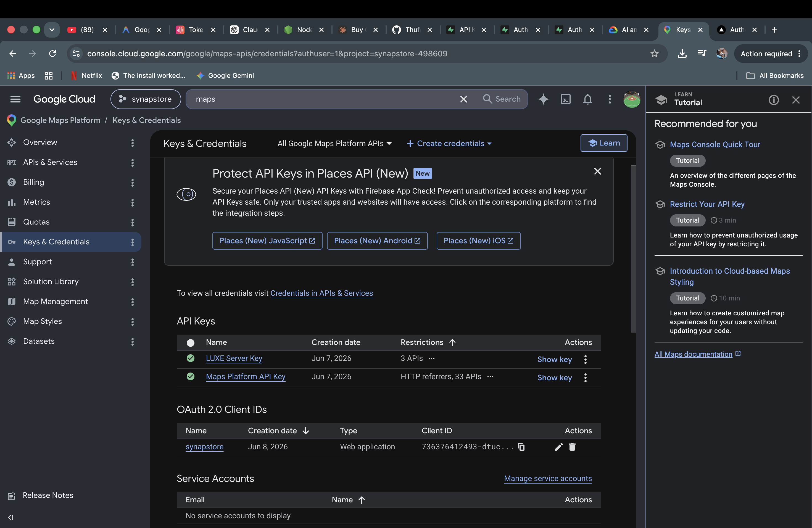Open Places (New) JavaScript integration link
812x528 pixels.
[x=267, y=241]
